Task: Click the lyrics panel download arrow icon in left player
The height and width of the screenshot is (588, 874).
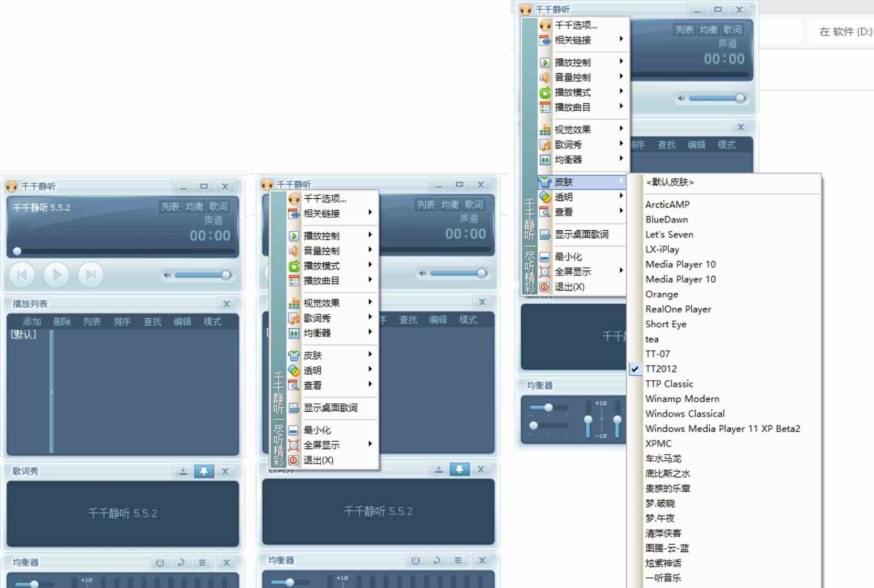Action: tap(183, 471)
